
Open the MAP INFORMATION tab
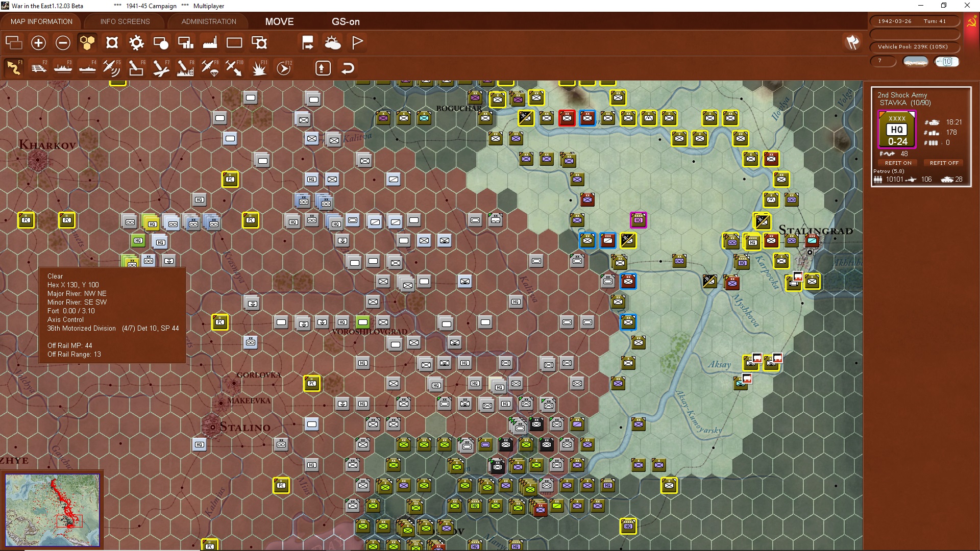tap(41, 21)
